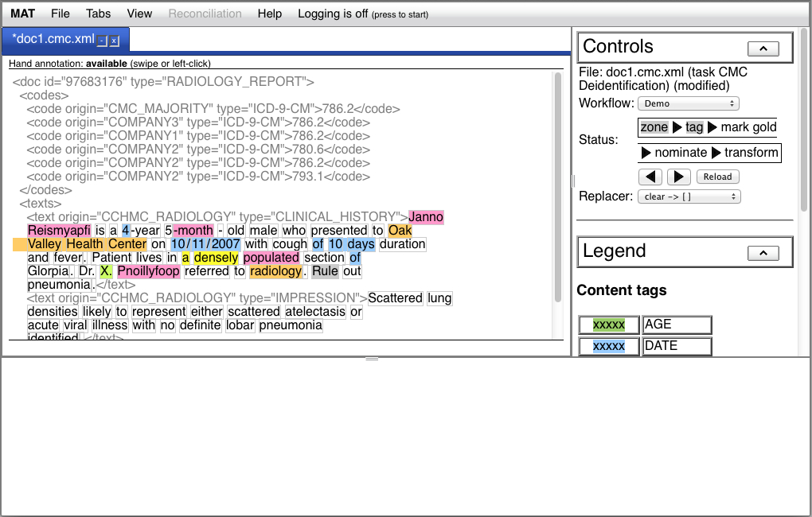Start logging from the menu bar

[x=362, y=14]
